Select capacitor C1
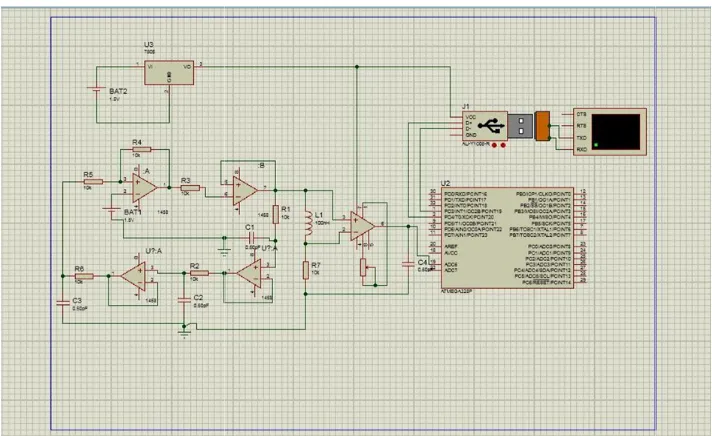This screenshot has width=712, height=436. coord(251,238)
